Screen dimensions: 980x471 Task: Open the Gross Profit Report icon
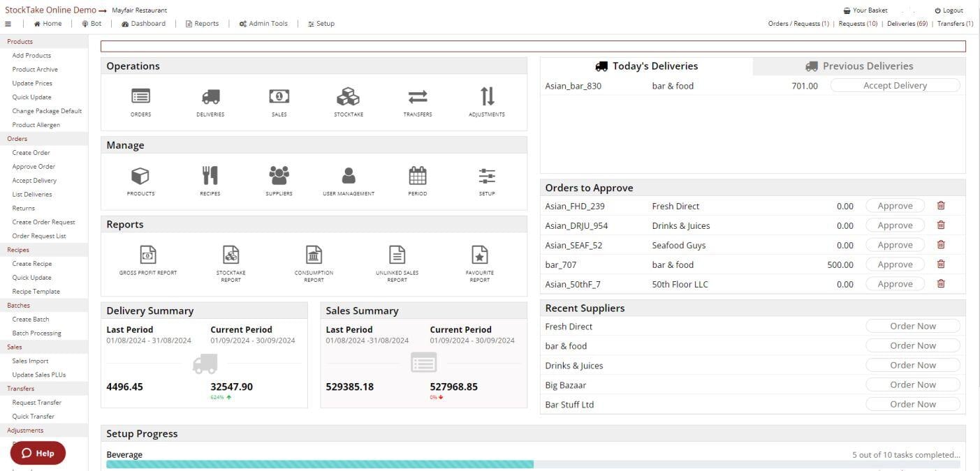(148, 255)
